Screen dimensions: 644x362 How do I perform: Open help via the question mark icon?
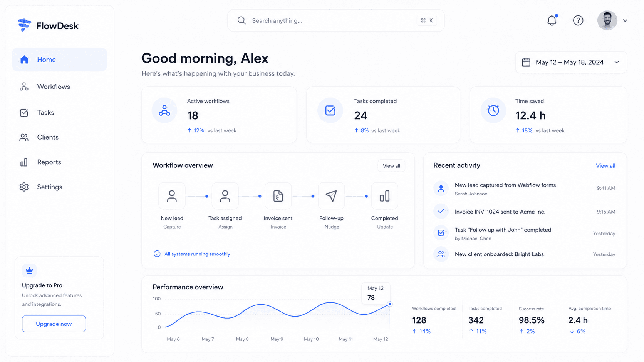click(x=578, y=20)
